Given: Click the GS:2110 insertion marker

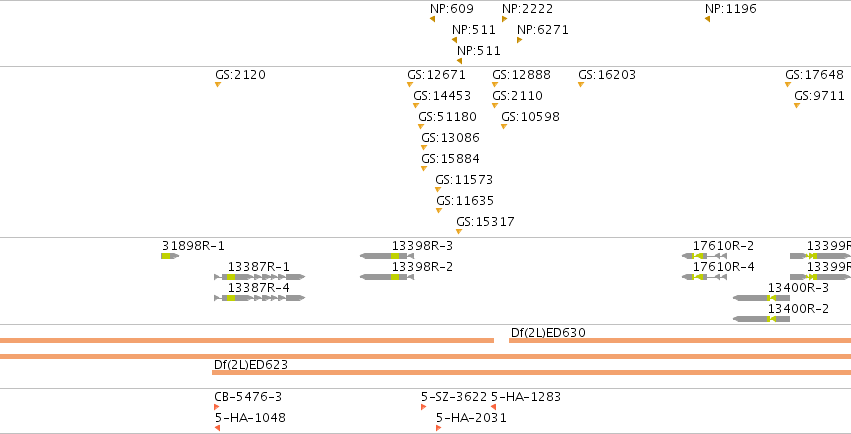Looking at the screenshot, I should point(495,106).
